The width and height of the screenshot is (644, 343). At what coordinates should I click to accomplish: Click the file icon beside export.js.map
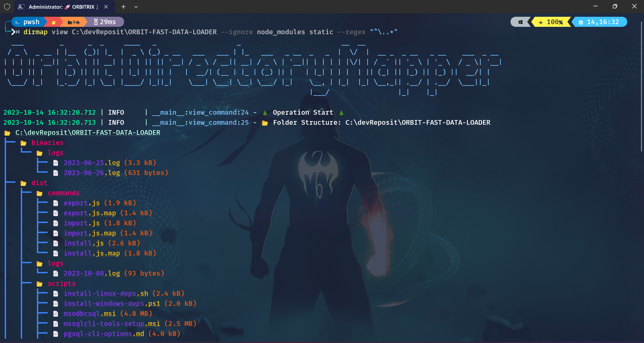coord(56,213)
